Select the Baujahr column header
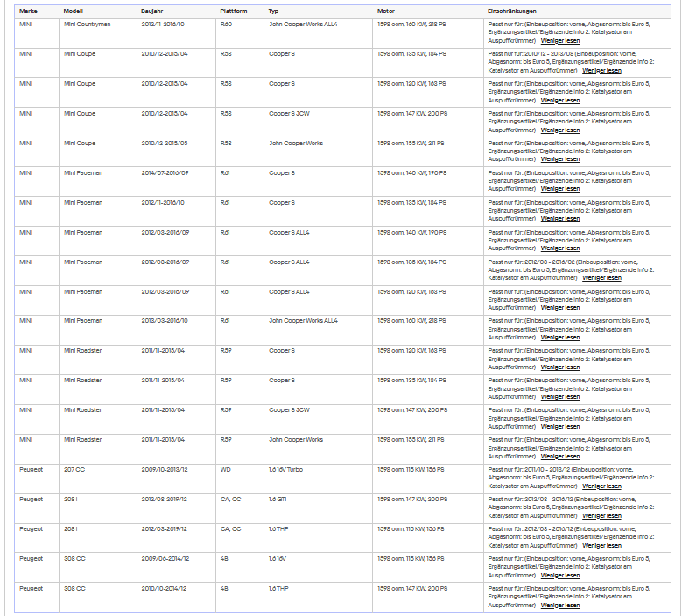 151,11
